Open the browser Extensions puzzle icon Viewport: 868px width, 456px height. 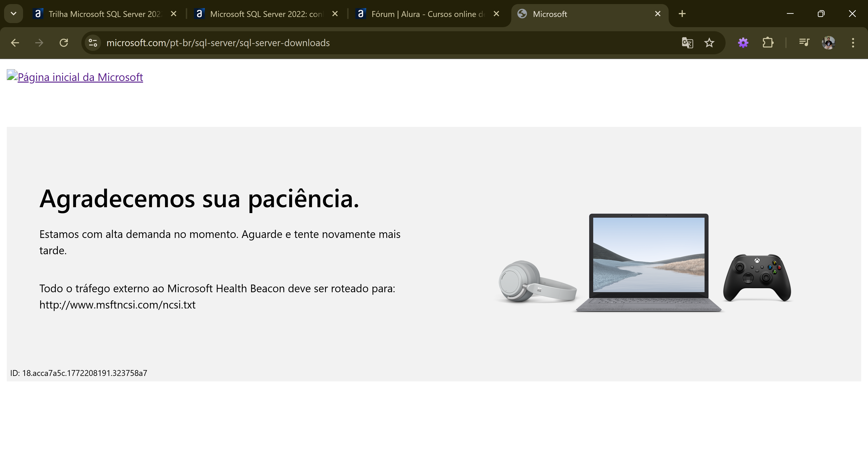[x=768, y=43]
